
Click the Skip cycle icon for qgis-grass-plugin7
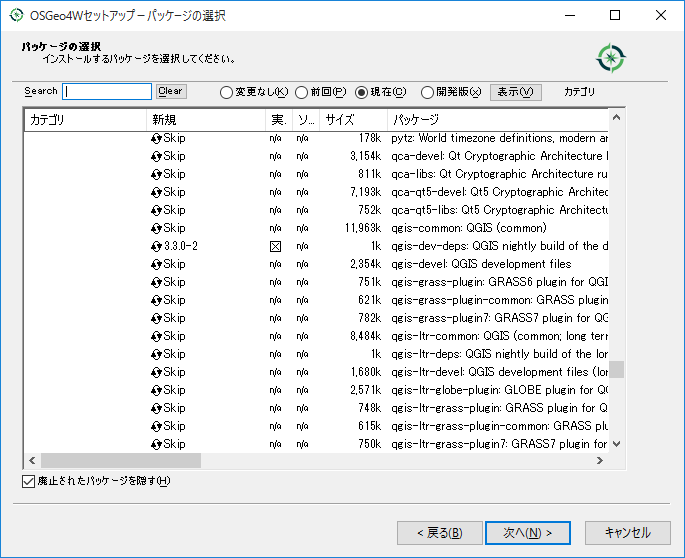pos(157,318)
